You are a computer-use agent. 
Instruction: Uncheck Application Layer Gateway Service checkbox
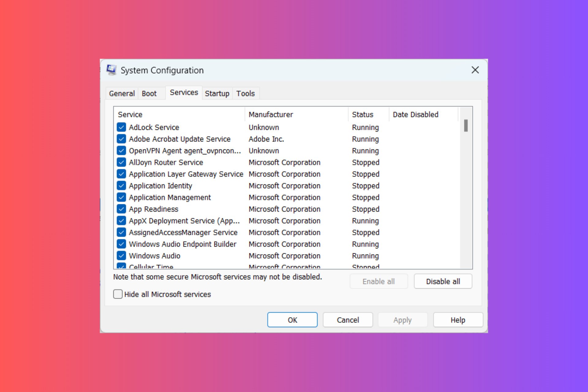point(121,174)
